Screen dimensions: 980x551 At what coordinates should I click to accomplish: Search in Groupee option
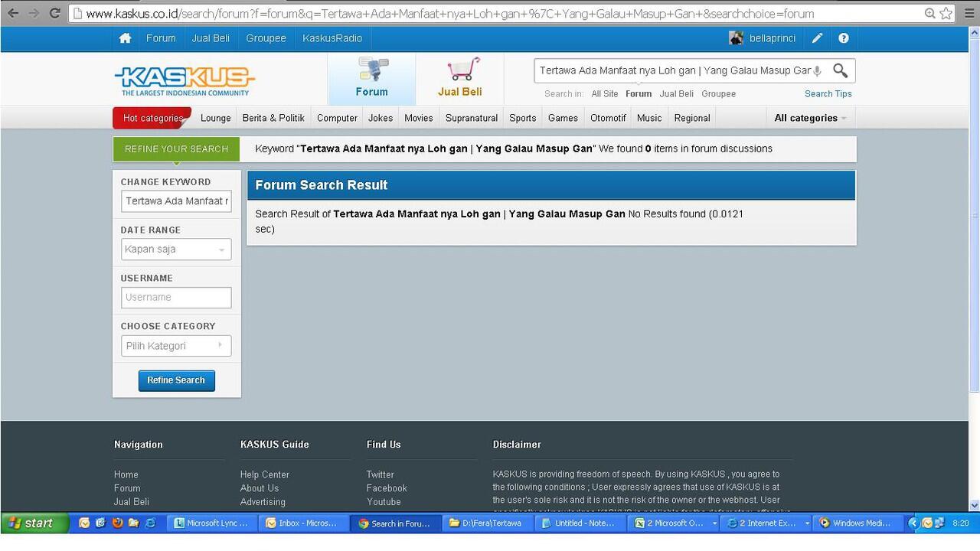pyautogui.click(x=718, y=94)
